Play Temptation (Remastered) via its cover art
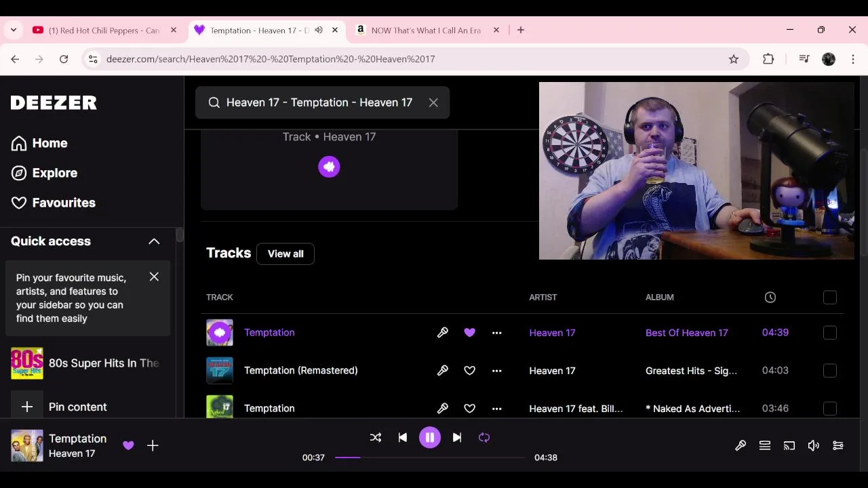The image size is (868, 488). point(220,371)
